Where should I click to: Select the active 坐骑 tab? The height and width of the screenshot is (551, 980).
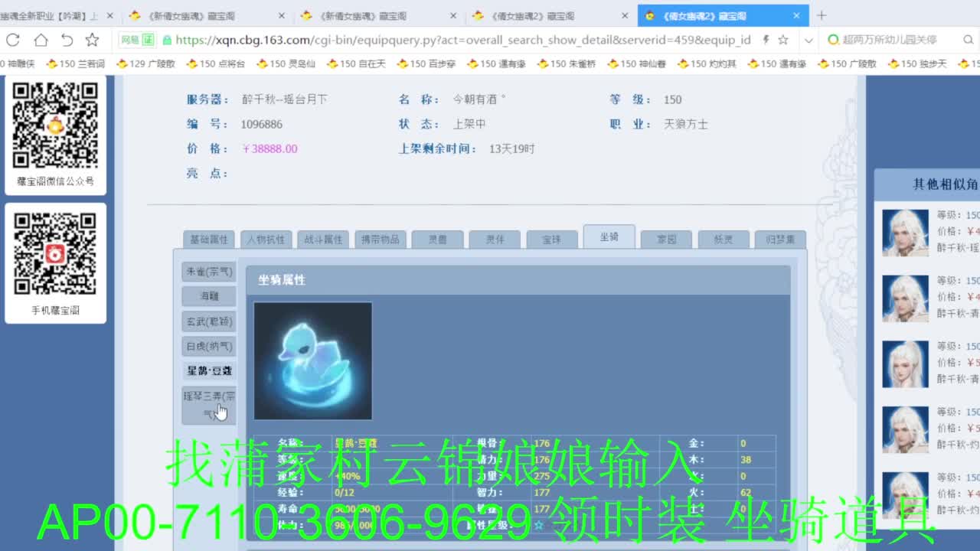(x=609, y=236)
